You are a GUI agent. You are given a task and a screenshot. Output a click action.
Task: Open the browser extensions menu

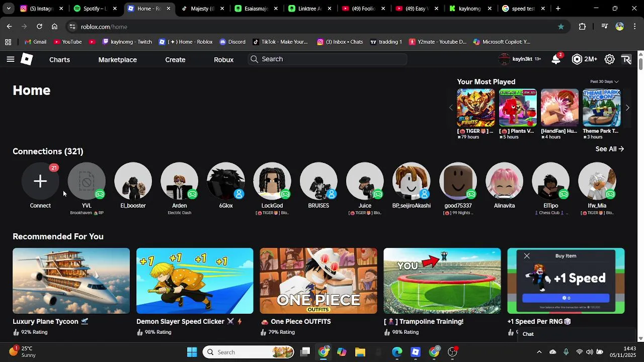pyautogui.click(x=582, y=27)
